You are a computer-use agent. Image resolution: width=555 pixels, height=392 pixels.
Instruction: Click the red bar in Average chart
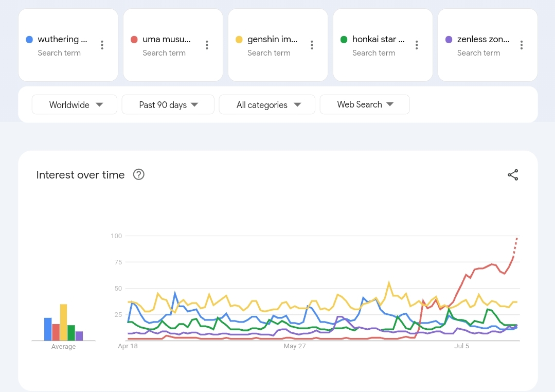tap(56, 332)
